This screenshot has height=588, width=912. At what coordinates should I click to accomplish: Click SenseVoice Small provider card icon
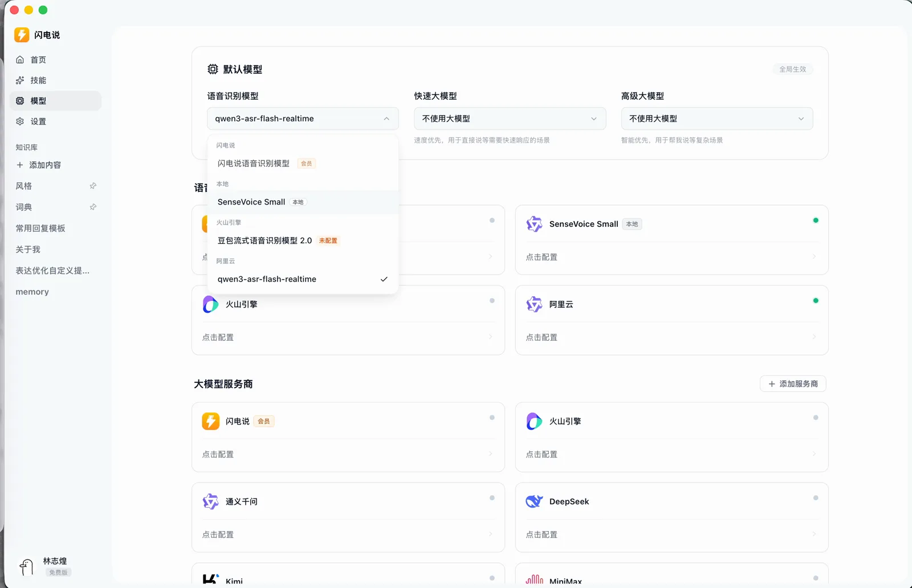coord(534,224)
